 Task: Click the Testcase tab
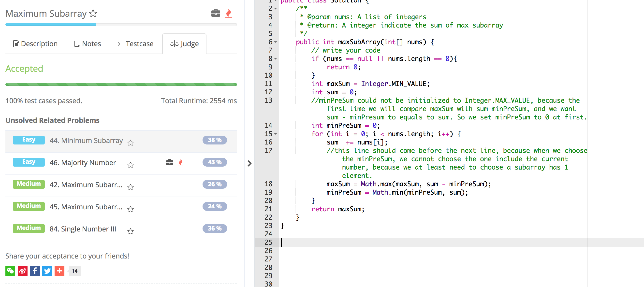coord(135,44)
